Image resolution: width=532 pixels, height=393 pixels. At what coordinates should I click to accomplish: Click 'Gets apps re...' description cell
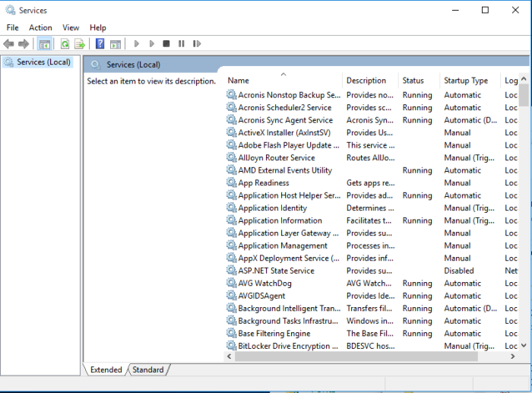[371, 183]
